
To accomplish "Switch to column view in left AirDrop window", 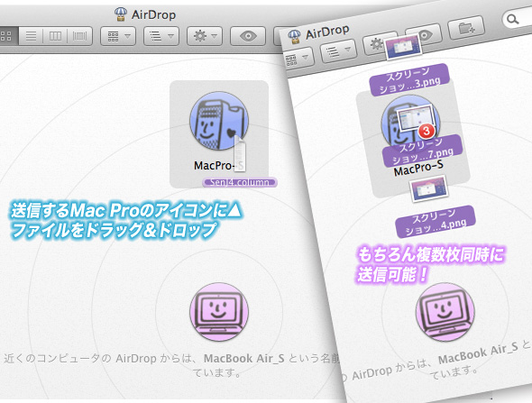I will click(55, 36).
